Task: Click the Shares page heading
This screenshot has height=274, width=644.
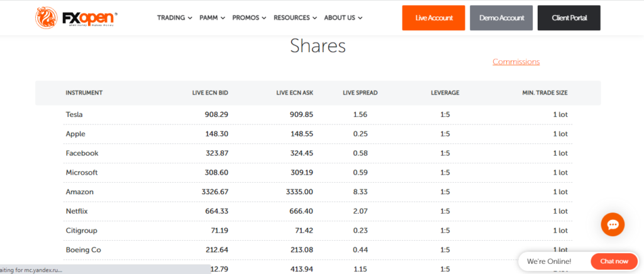Action: (x=318, y=46)
